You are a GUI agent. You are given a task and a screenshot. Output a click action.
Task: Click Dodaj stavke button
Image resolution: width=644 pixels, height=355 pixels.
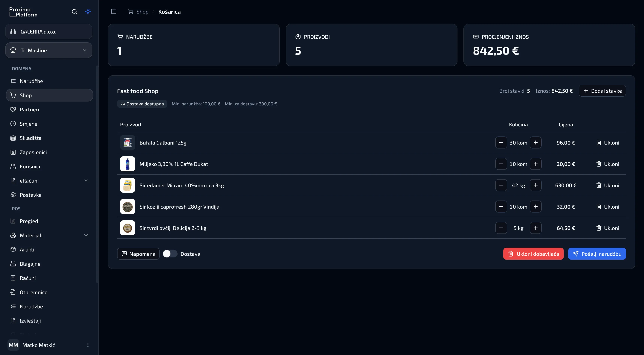coord(602,91)
